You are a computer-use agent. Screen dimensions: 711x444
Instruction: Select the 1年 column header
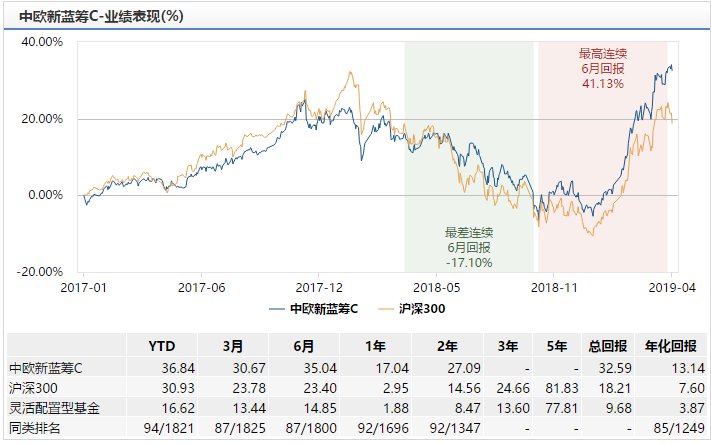375,346
